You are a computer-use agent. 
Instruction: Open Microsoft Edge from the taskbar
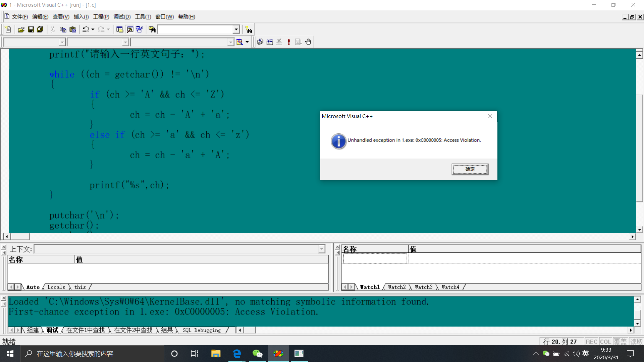click(x=237, y=354)
